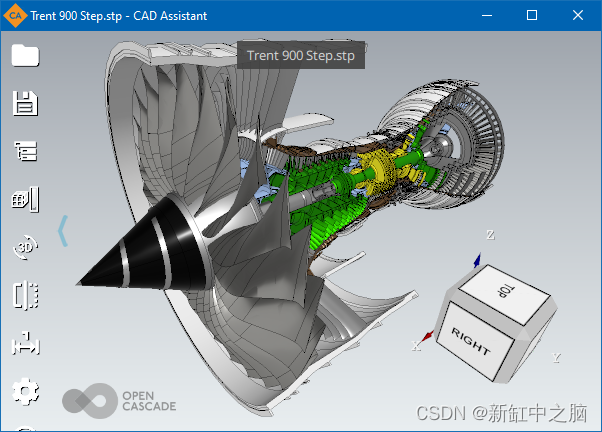Open file using the folder icon
602x432 pixels.
(25, 56)
